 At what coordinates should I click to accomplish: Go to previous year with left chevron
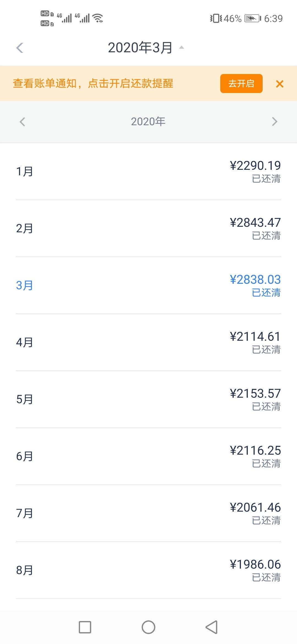(23, 122)
